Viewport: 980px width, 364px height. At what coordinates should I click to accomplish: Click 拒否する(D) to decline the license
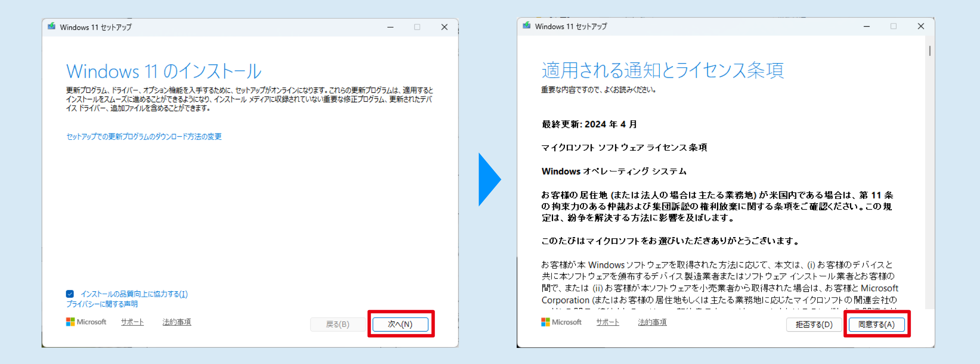coord(814,325)
